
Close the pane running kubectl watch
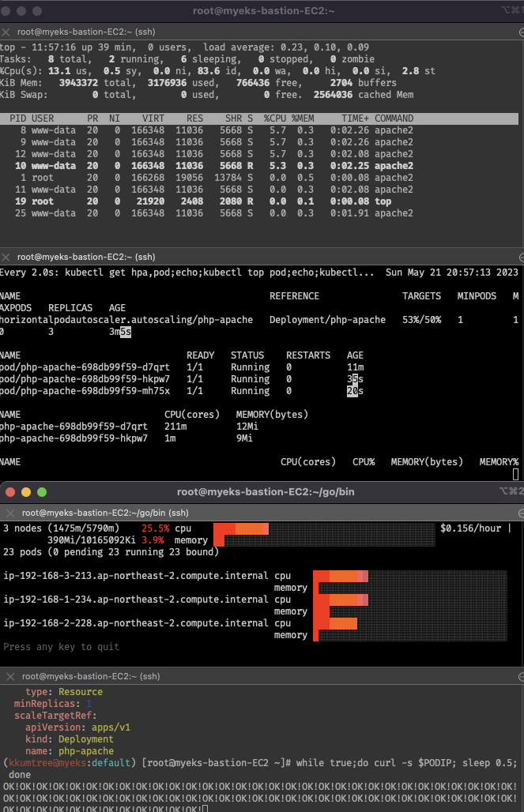[x=6, y=257]
